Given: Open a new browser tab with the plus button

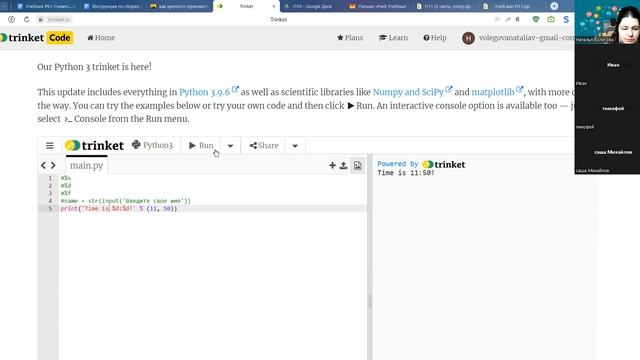Looking at the screenshot, I should coord(554,6).
